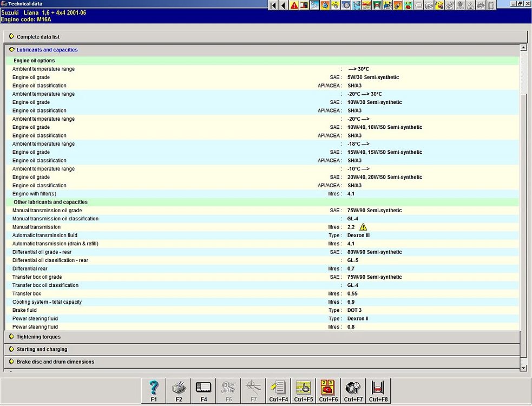Screen dimensions: 532x406
Task: Click the 0,8 litres power steering value
Action: (x=351, y=327)
